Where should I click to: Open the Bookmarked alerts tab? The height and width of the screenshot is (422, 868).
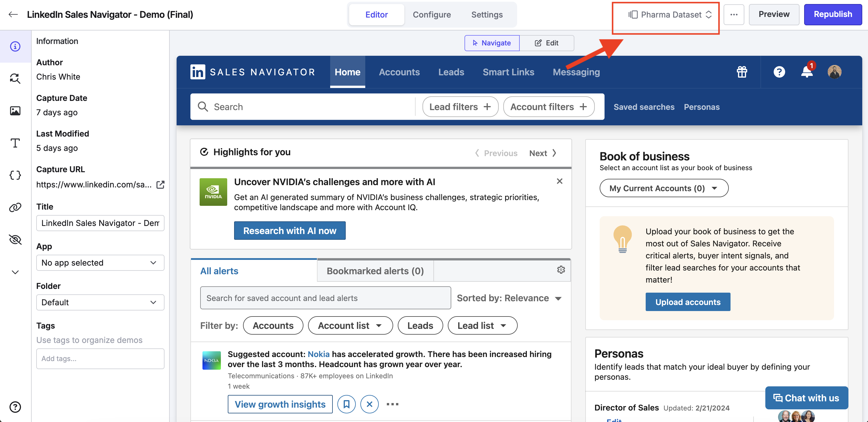click(375, 271)
